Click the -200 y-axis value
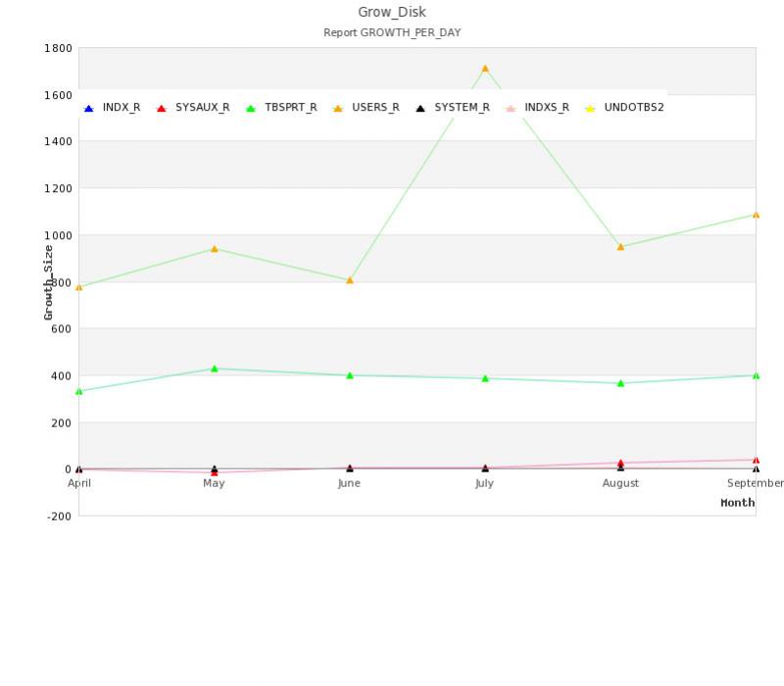The height and width of the screenshot is (686, 784). [59, 516]
